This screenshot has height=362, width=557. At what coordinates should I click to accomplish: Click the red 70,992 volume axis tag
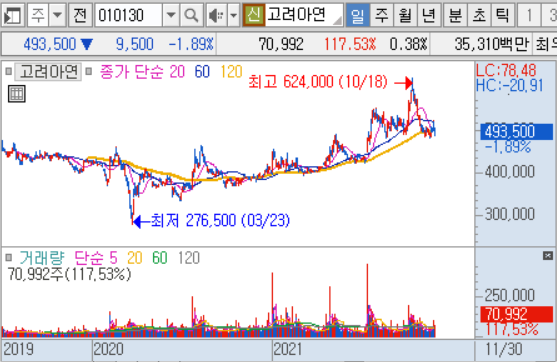tap(517, 314)
